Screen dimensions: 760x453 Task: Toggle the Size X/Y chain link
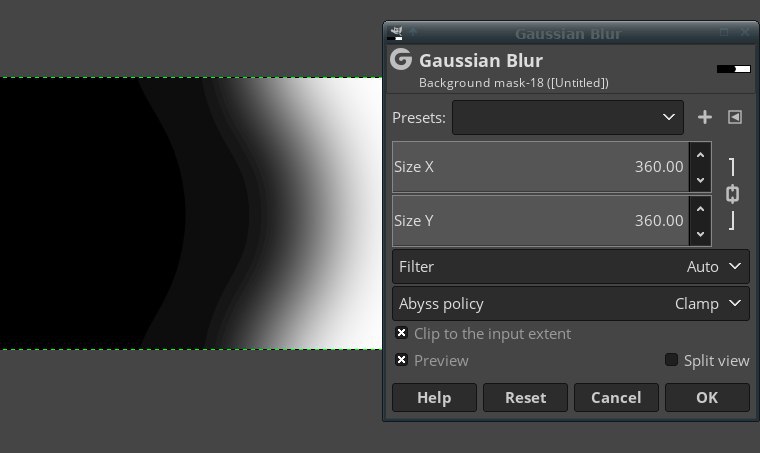coord(732,194)
